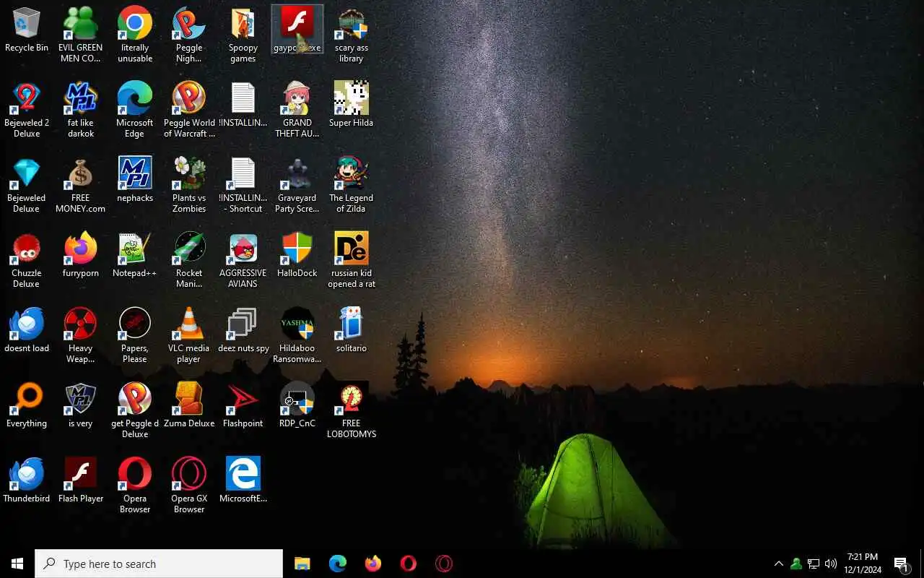Select the Peggle Nigh... shortcut

[189, 35]
